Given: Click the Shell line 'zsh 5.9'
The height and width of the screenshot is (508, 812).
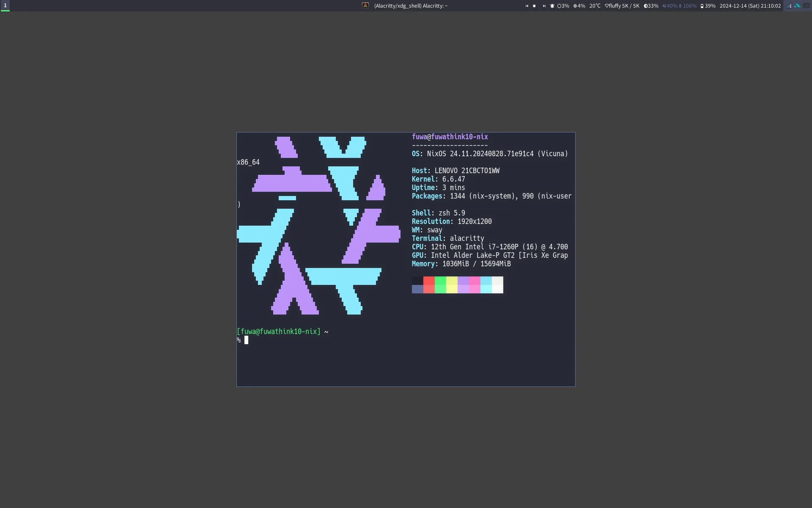Looking at the screenshot, I should (438, 213).
